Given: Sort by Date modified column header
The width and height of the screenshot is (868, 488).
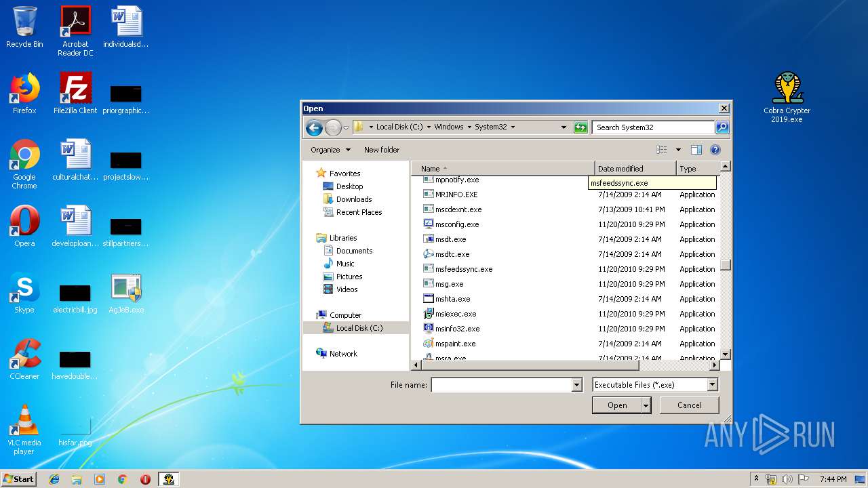Looking at the screenshot, I should [x=635, y=169].
